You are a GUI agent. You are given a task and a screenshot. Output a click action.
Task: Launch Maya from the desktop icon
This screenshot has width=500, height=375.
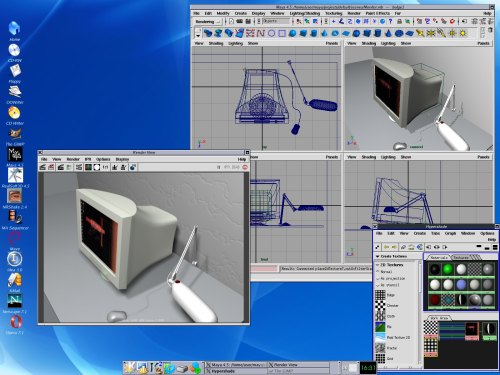(15, 154)
